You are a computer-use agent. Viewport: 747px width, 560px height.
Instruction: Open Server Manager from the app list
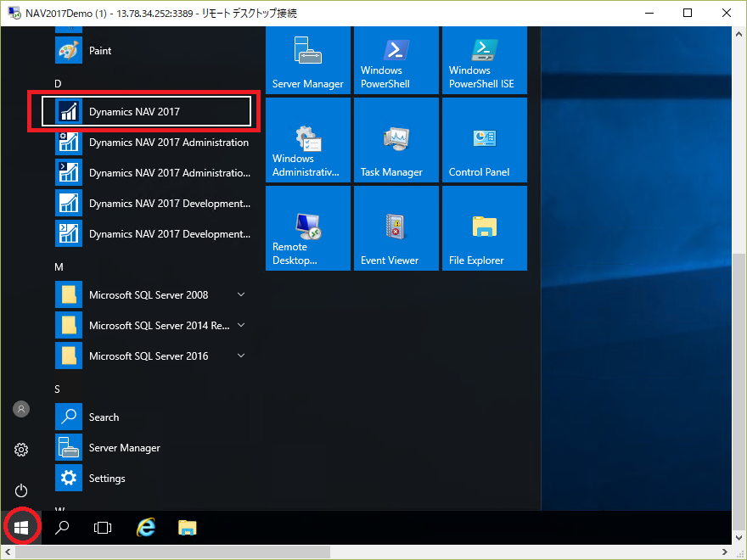click(153, 447)
